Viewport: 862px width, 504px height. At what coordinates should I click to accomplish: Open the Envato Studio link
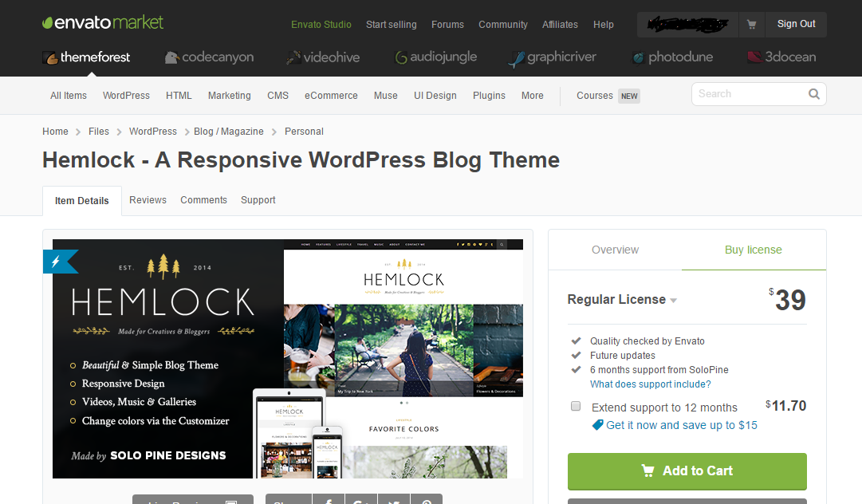pos(321,25)
